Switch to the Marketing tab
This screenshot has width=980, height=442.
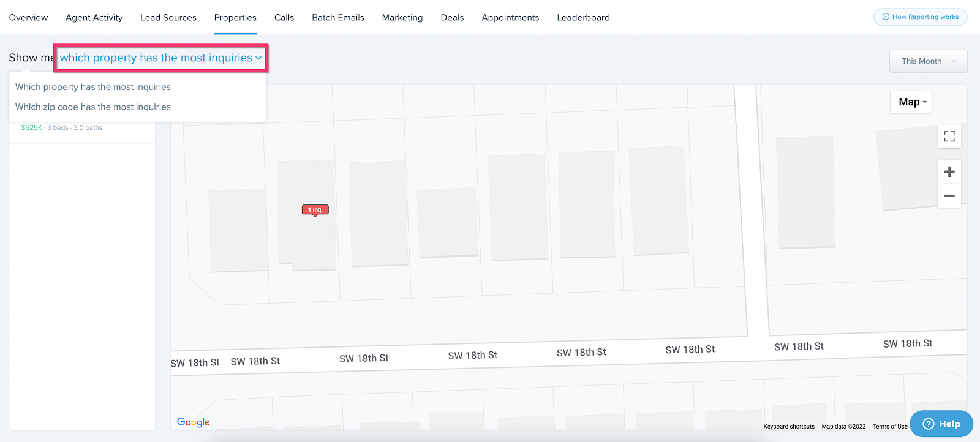402,18
